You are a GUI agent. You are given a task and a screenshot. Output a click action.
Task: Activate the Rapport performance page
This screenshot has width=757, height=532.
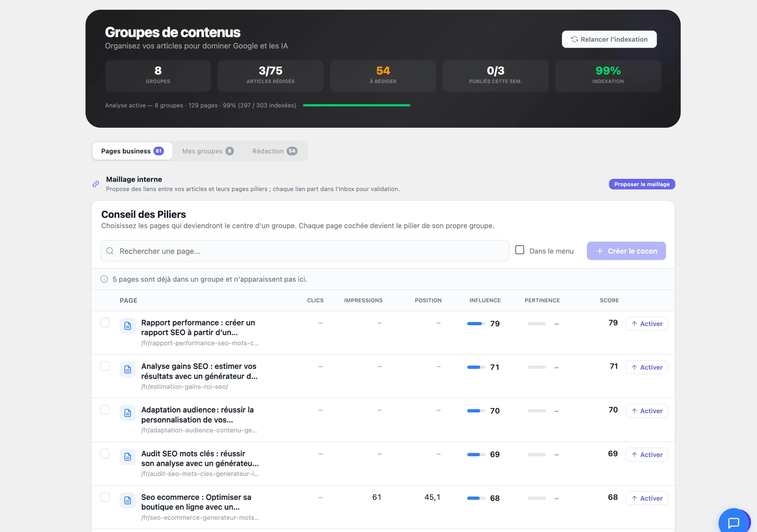click(646, 324)
